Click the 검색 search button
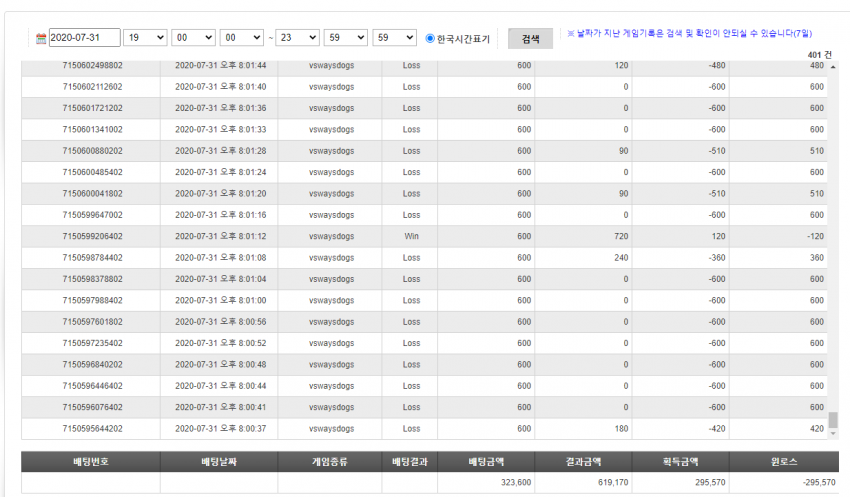The width and height of the screenshot is (850, 497). point(530,38)
